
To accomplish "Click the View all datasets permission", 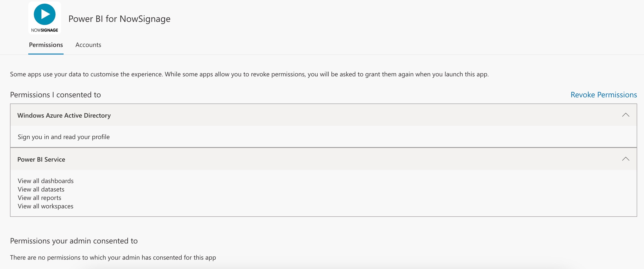I will click(41, 189).
